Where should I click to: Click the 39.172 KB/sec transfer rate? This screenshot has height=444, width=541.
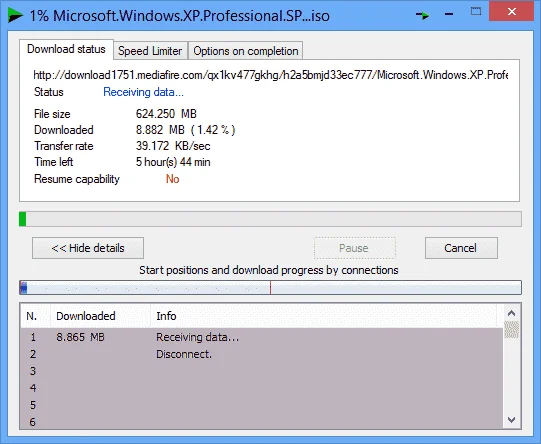[173, 146]
